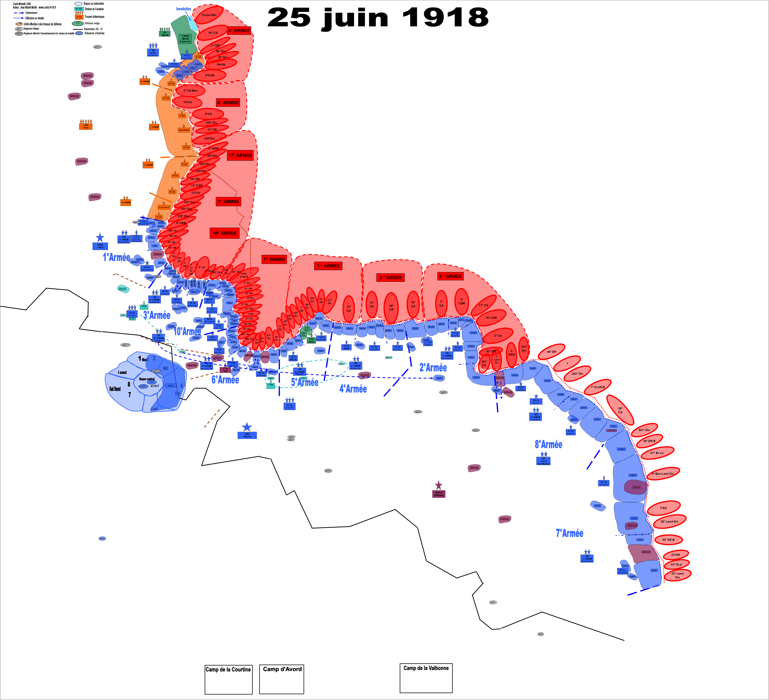769x700 pixels.
Task: Click the 18° ARMEE red label
Action: click(x=225, y=233)
